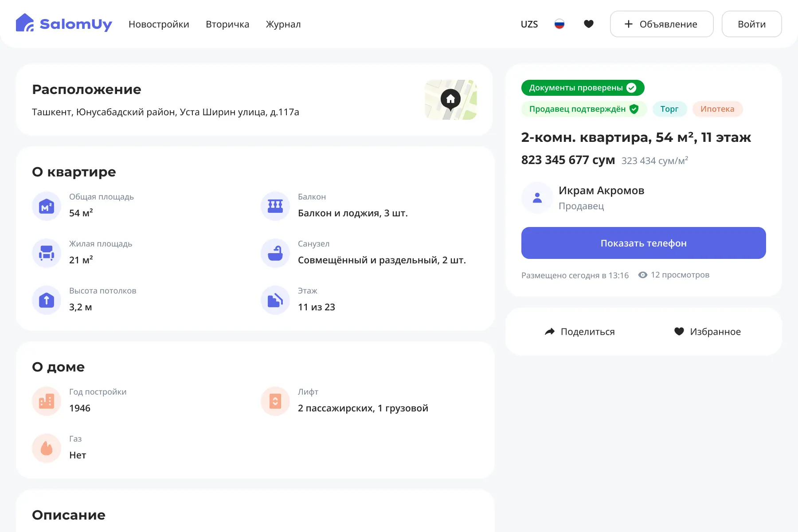Click the Войти login button

(751, 24)
